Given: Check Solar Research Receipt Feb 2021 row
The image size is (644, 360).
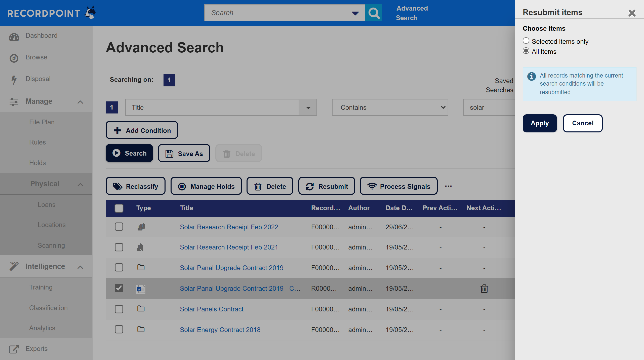Looking at the screenshot, I should click(119, 247).
